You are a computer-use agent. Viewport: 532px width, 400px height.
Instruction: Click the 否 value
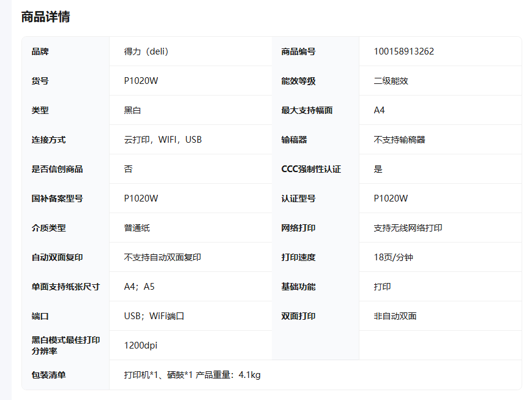[x=128, y=169]
